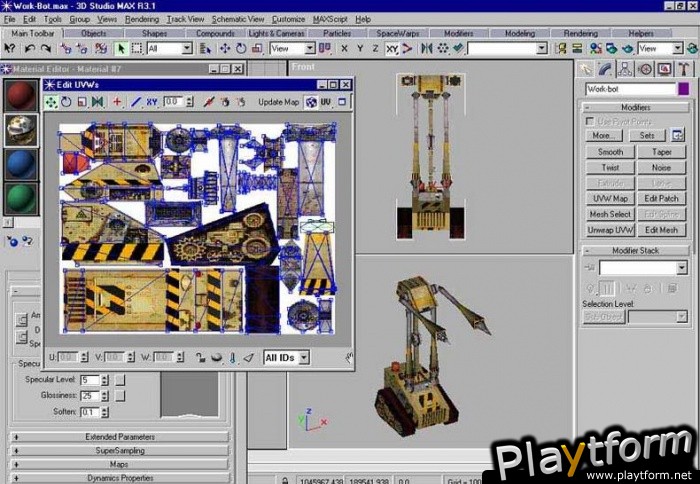Toggle Restrict to XY plane constraint

392,48
